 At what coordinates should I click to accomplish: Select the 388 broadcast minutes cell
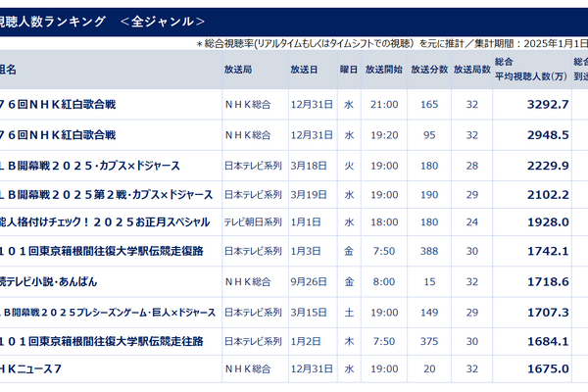point(429,253)
